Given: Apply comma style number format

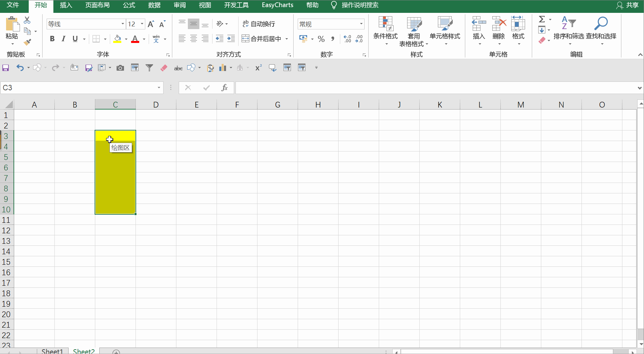Looking at the screenshot, I should [x=333, y=39].
